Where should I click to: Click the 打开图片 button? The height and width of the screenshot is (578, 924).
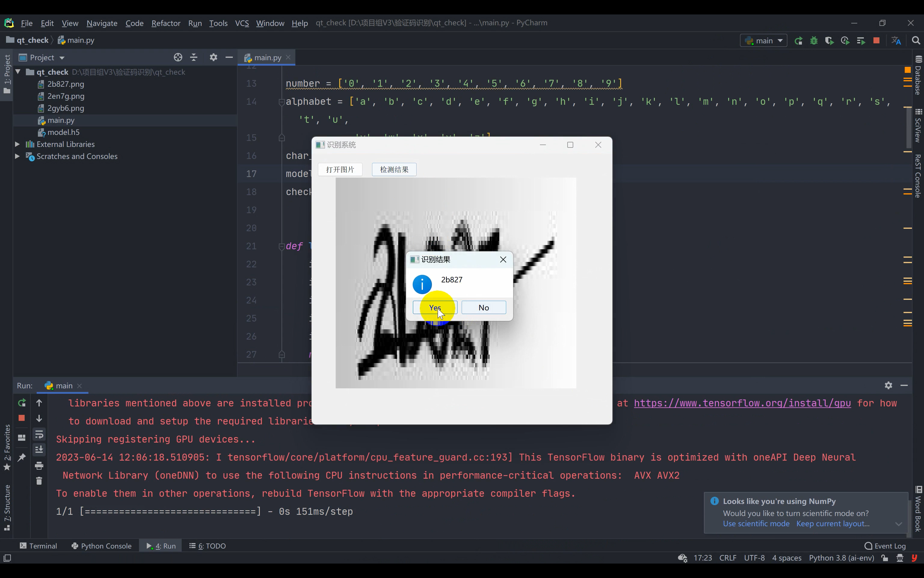[x=340, y=169]
